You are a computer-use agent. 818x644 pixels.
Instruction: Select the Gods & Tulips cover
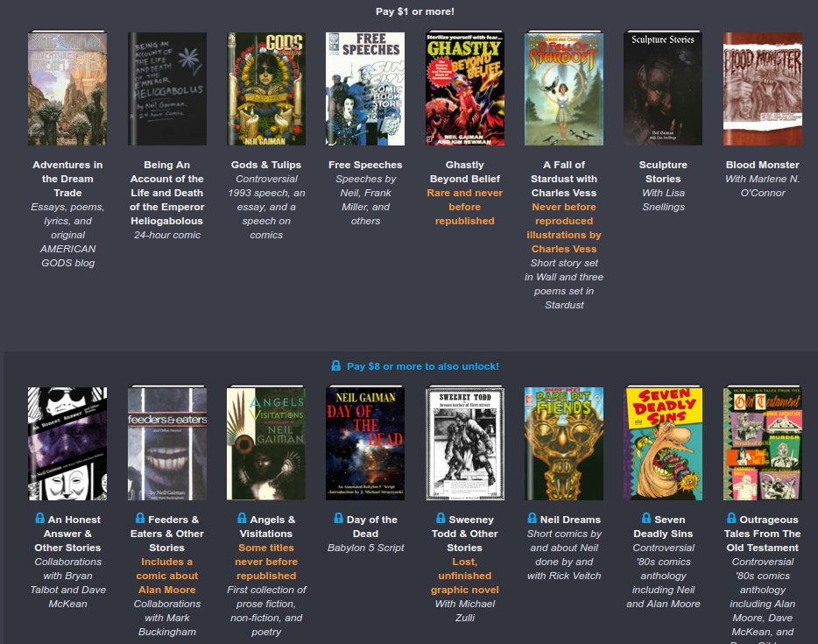click(x=266, y=88)
